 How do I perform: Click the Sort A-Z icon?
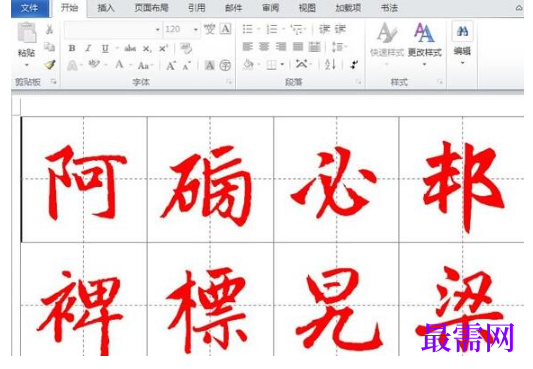(x=330, y=64)
